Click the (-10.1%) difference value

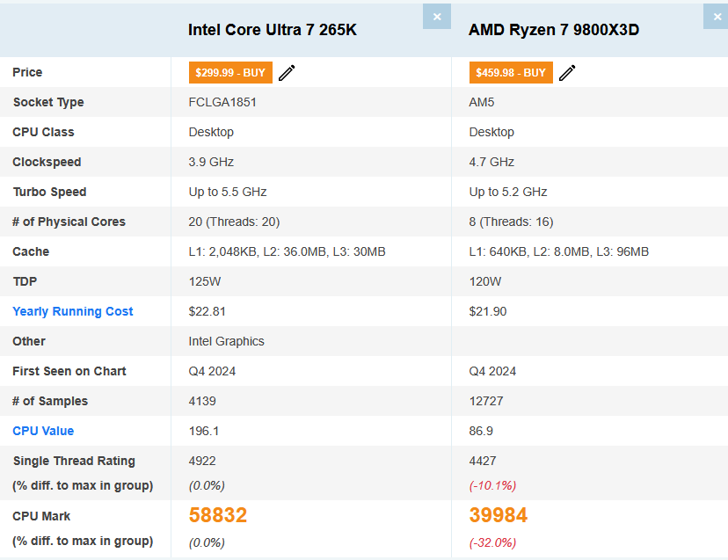pos(492,485)
